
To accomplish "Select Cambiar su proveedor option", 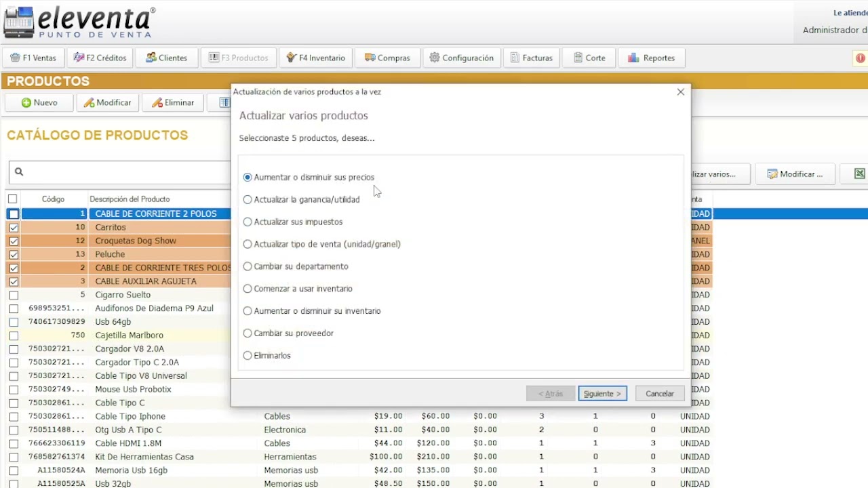I will click(288, 333).
